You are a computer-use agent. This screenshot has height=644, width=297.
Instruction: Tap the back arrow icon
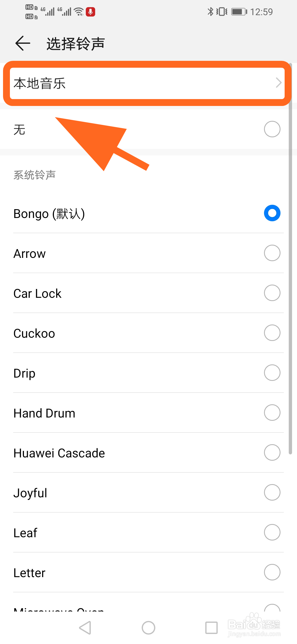[23, 43]
